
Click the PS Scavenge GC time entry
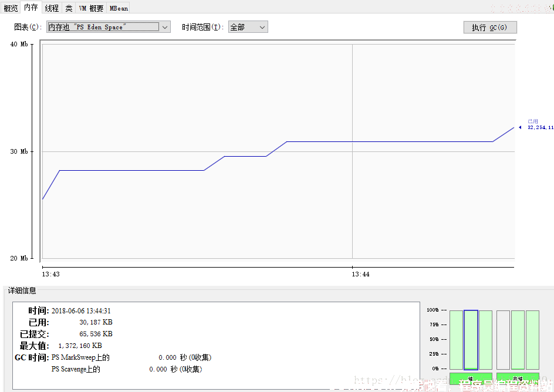click(x=127, y=369)
